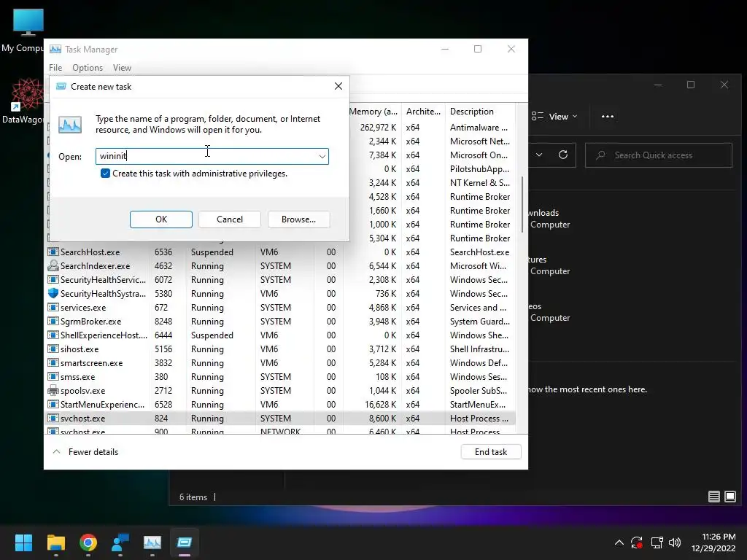Open the Windows Start menu
The width and height of the screenshot is (747, 560).
pyautogui.click(x=23, y=542)
